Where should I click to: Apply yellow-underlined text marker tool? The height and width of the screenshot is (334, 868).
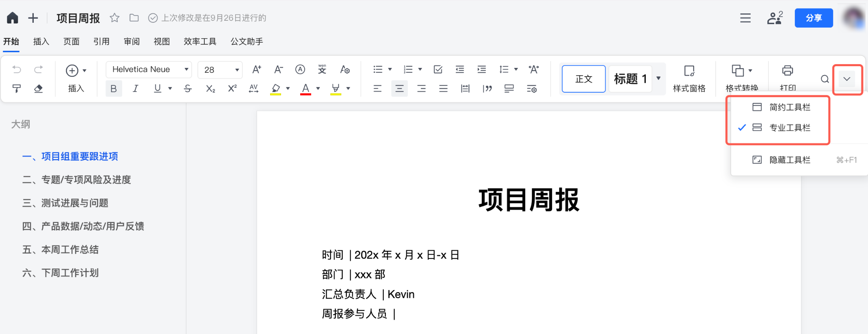(336, 89)
